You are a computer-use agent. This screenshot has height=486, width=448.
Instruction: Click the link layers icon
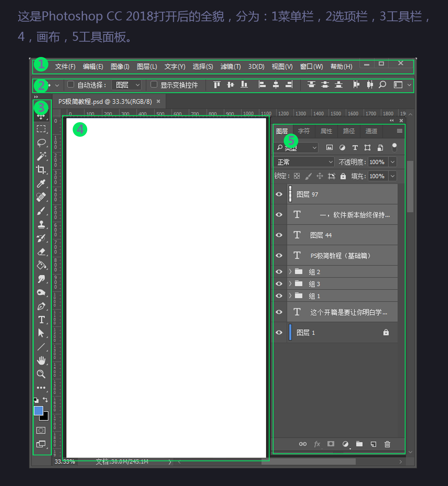303,444
